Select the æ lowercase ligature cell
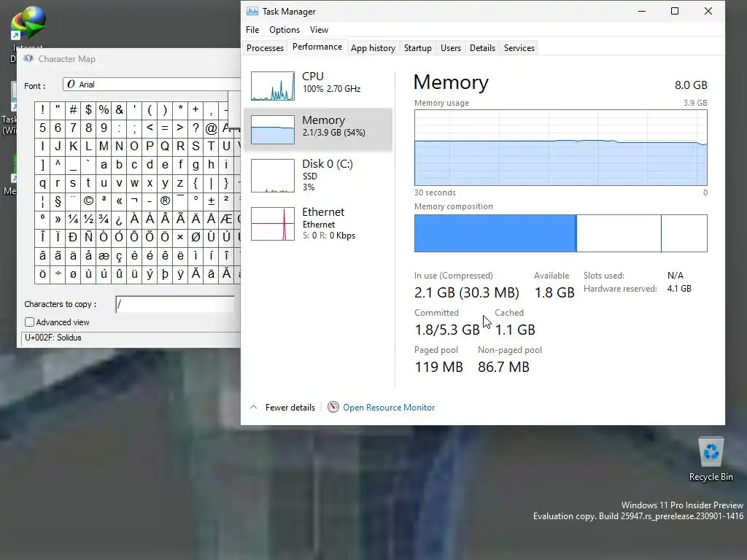Viewport: 747px width, 560px height. pyautogui.click(x=104, y=256)
